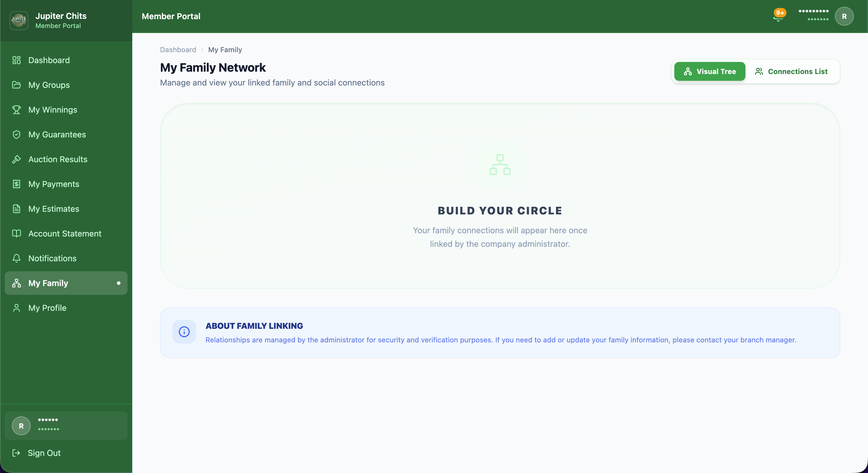
Task: Click the Account Statement book icon
Action: coord(17,233)
